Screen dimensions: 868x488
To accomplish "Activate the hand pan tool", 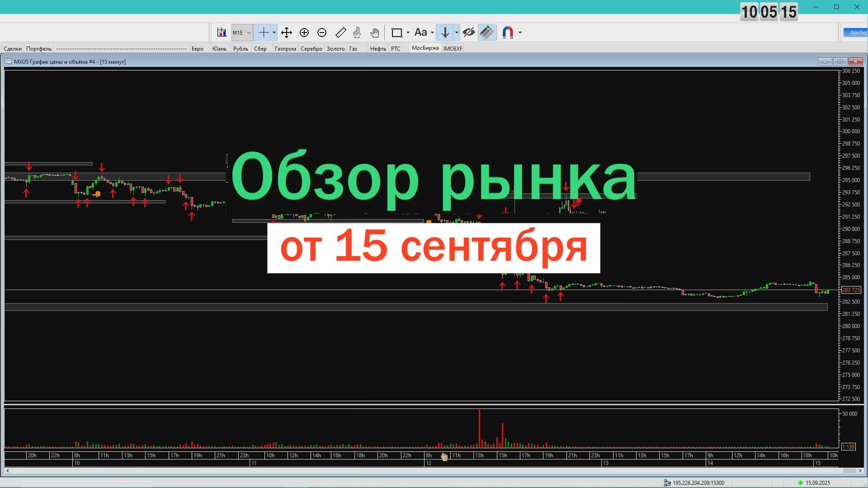I will [x=375, y=32].
